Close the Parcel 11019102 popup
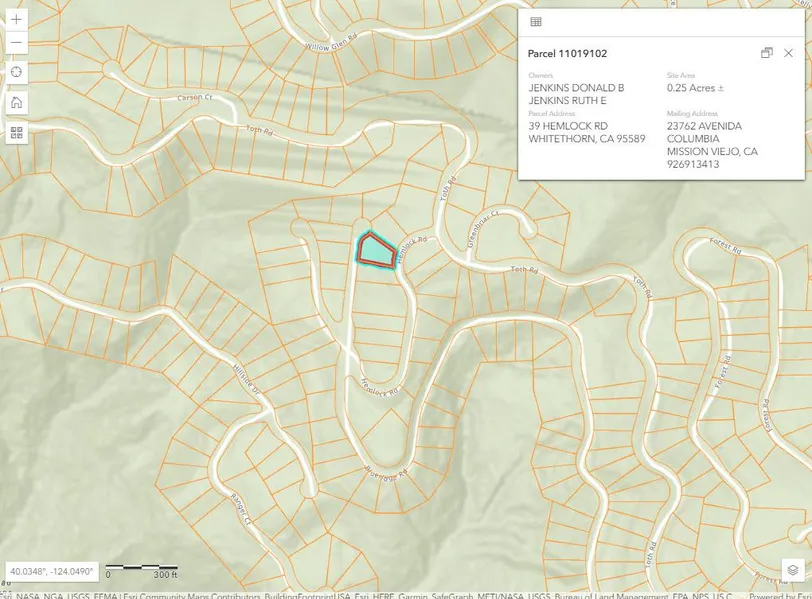The height and width of the screenshot is (599, 812). [789, 53]
